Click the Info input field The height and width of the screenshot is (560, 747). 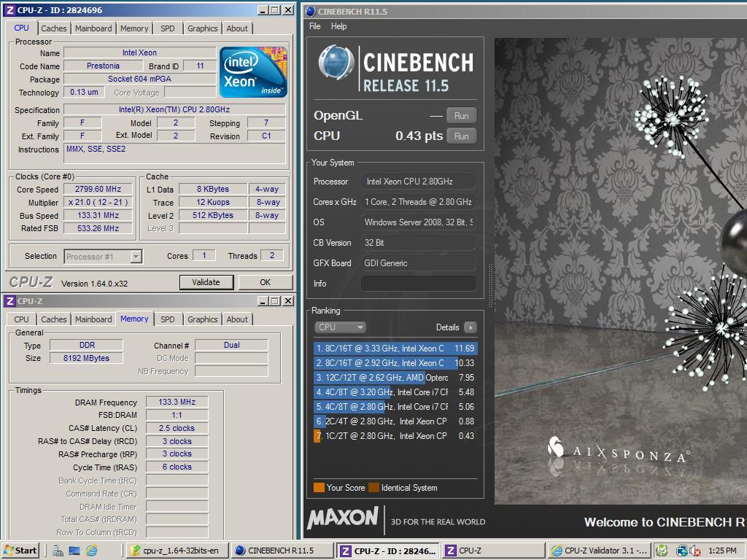pos(418,284)
